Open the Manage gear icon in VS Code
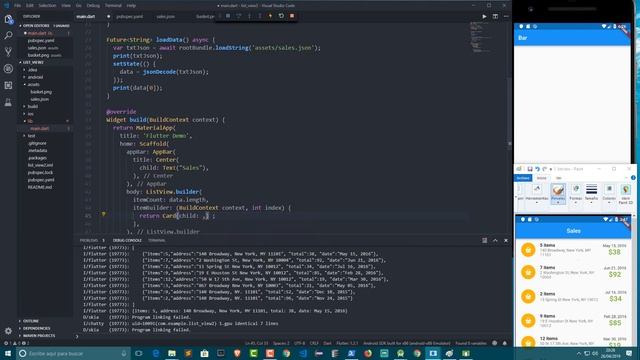Screen dimensions: 640x360 [x=8, y=331]
